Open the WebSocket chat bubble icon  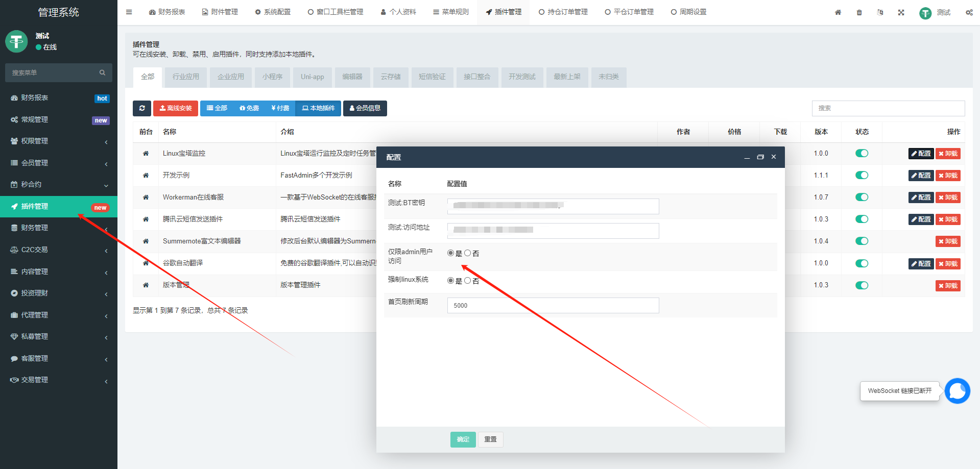pyautogui.click(x=958, y=391)
